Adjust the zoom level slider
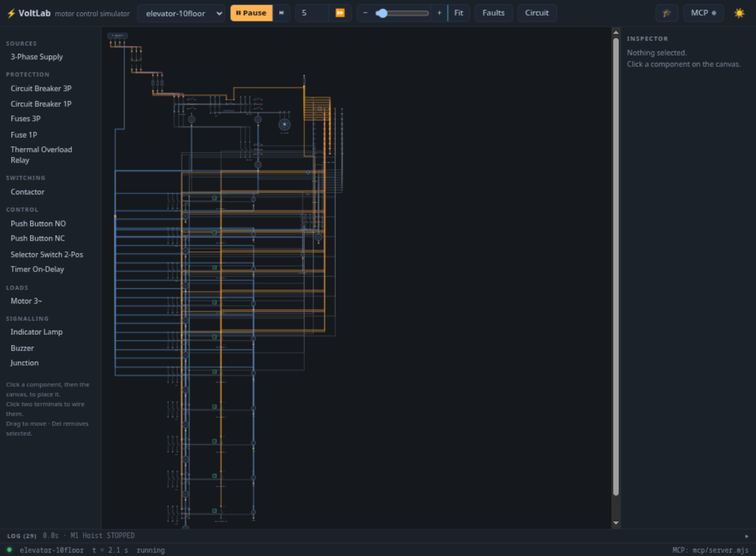 pyautogui.click(x=402, y=13)
